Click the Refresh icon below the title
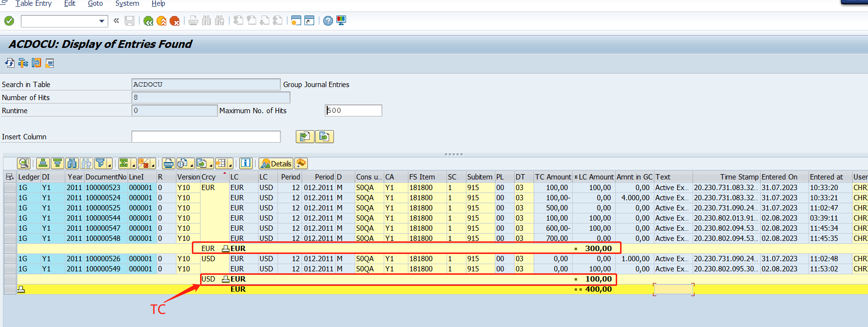Viewport: 868px width, 327px height. pyautogui.click(x=10, y=63)
